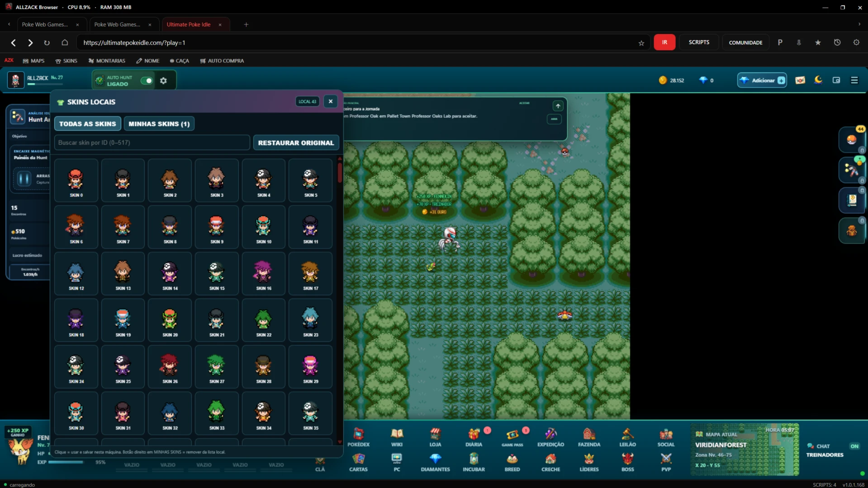
Task: Toggle trainers chat ON indicator
Action: [854, 446]
